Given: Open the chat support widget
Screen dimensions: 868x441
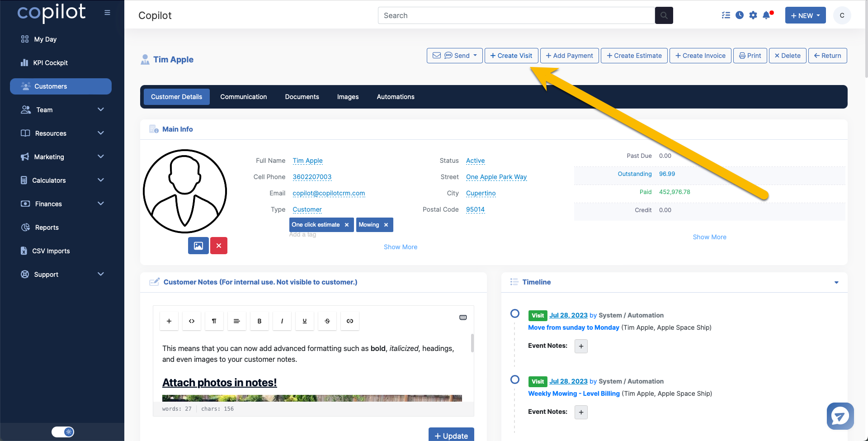Looking at the screenshot, I should click(840, 416).
